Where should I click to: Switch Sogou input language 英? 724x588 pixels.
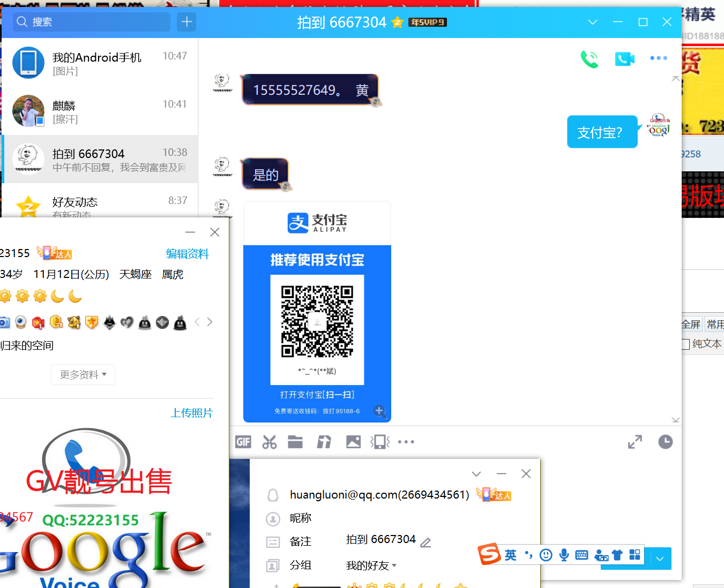pyautogui.click(x=510, y=555)
